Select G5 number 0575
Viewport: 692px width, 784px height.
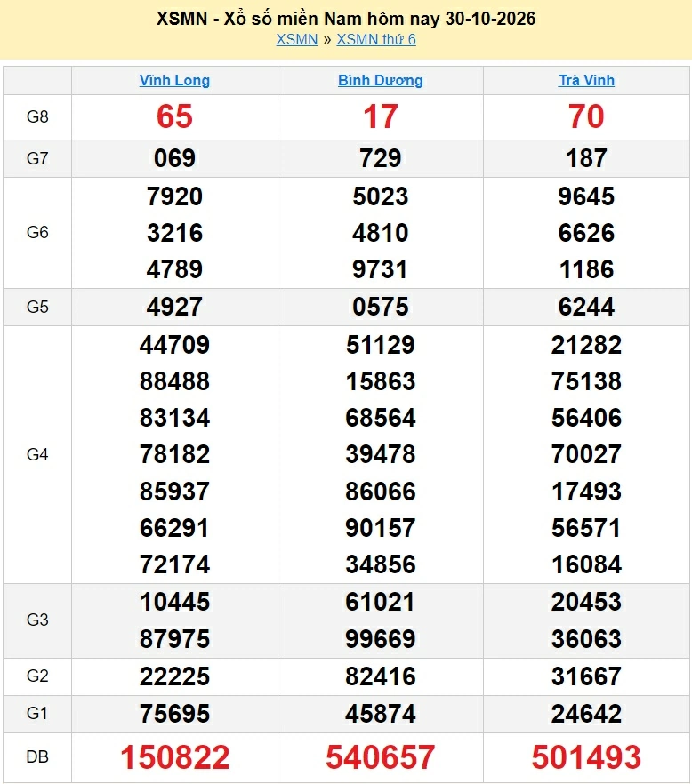click(x=381, y=307)
